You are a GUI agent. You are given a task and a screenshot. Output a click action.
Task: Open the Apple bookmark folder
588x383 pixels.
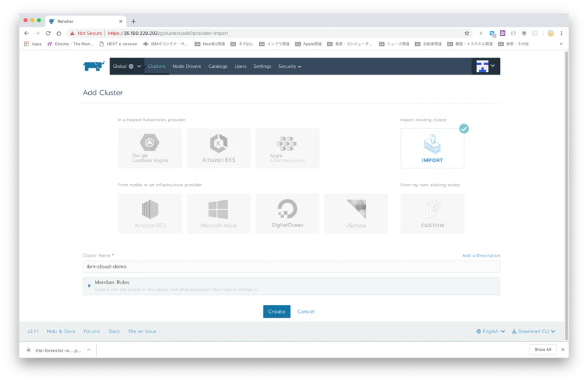[308, 44]
